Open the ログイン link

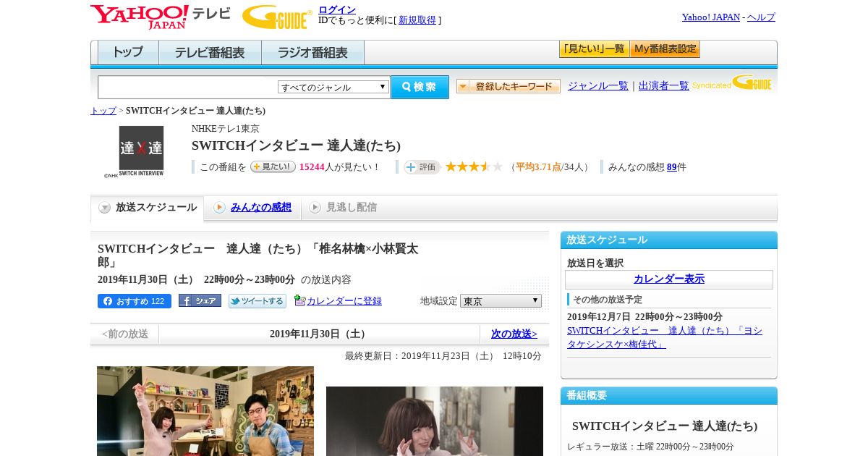337,9
